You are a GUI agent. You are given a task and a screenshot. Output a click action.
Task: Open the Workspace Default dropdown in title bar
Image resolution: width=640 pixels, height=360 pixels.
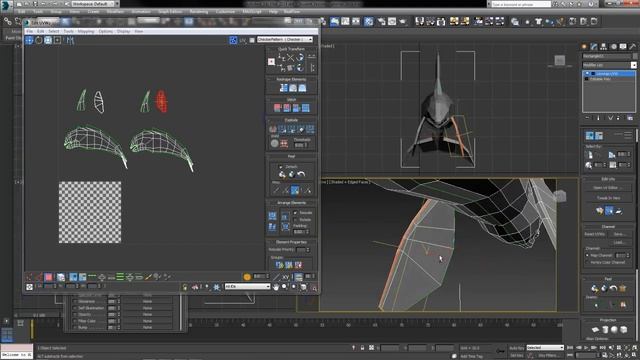click(x=96, y=4)
